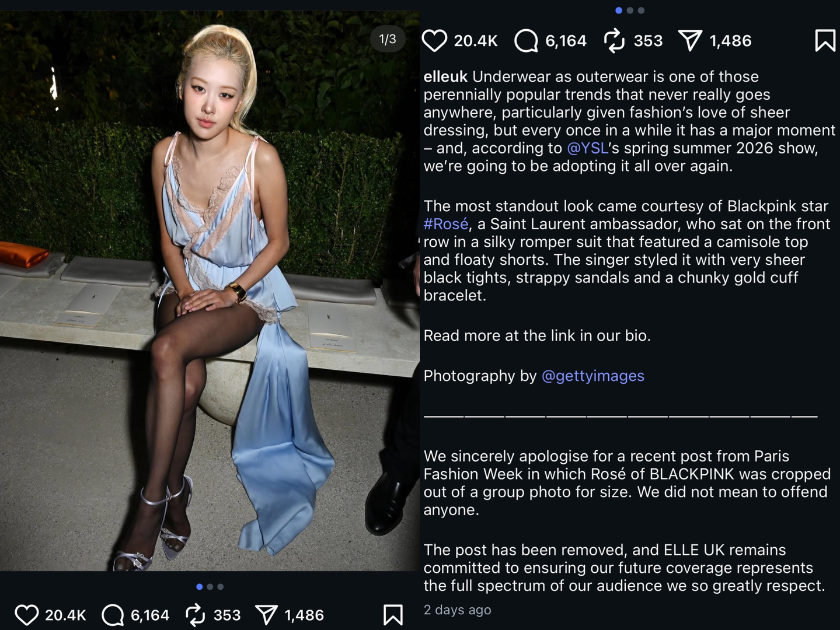Open comments from the bottom bubble icon
Image resolution: width=840 pixels, height=630 pixels.
tap(113, 615)
